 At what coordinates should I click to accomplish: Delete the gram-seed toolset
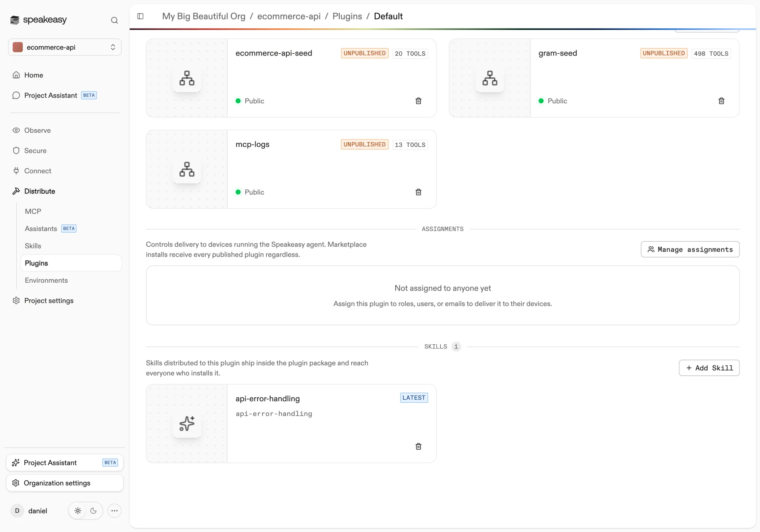(x=722, y=101)
